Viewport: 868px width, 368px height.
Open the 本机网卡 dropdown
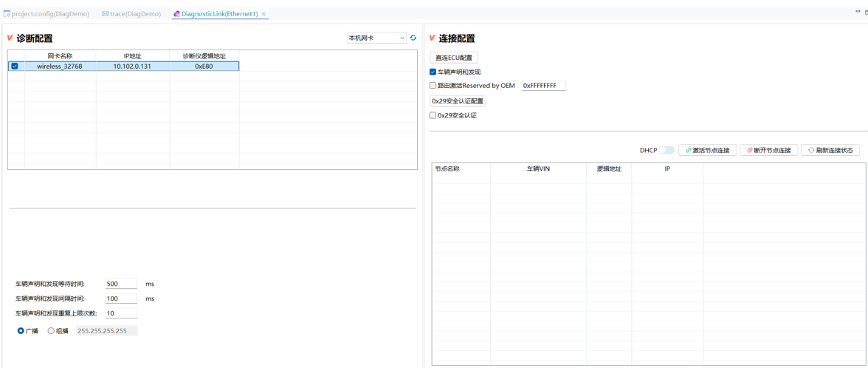[x=376, y=38]
